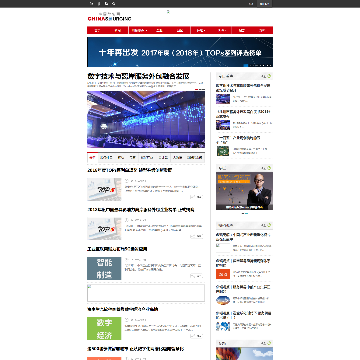Click the read-more button of the 智能制造 article
Viewport: 360px width, 360px height.
196,276
